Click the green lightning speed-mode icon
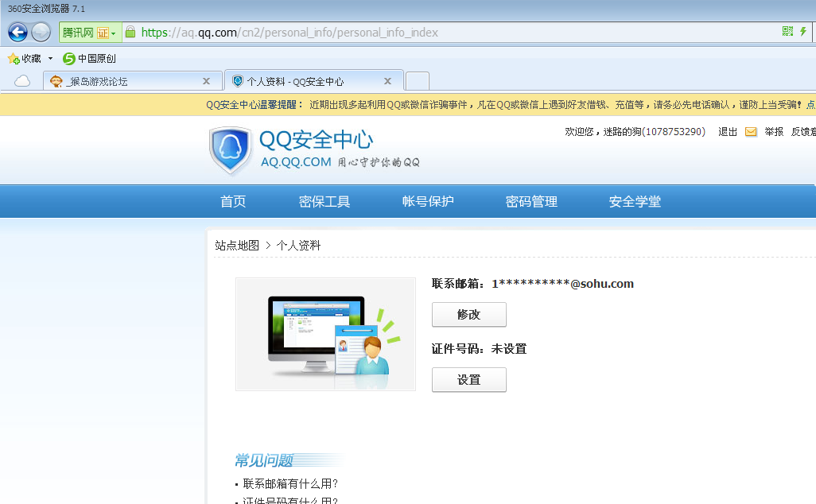816x504 pixels. click(x=803, y=31)
